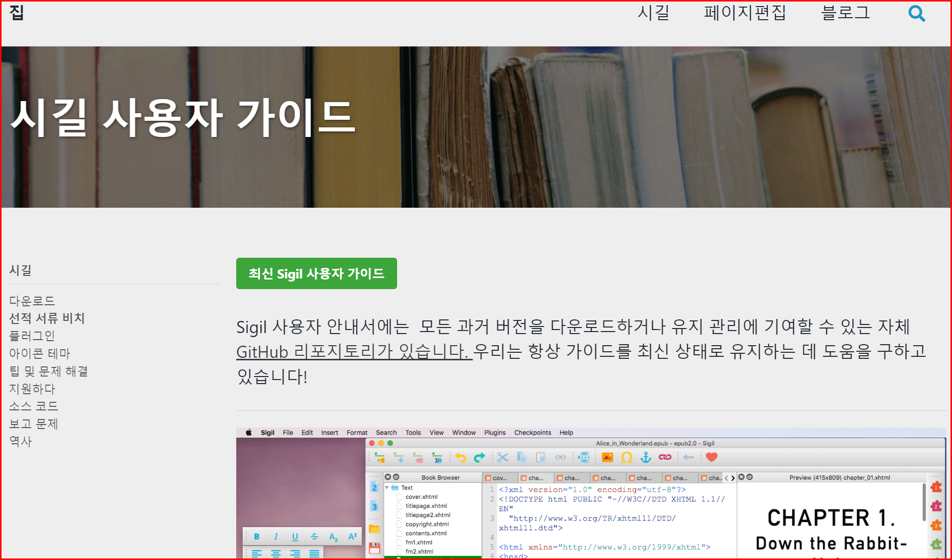Click the remove tag <x> icon
This screenshot has width=952, height=560.
pyautogui.click(x=560, y=457)
